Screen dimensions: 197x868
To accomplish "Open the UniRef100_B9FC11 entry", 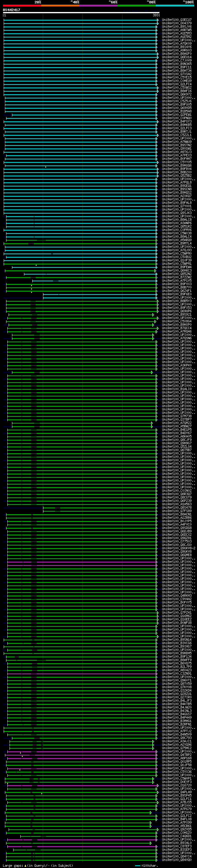I will point(176,67).
